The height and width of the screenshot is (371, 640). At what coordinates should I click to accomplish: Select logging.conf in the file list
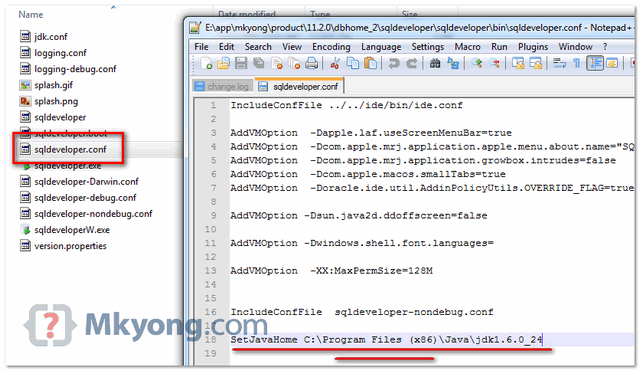(x=60, y=53)
